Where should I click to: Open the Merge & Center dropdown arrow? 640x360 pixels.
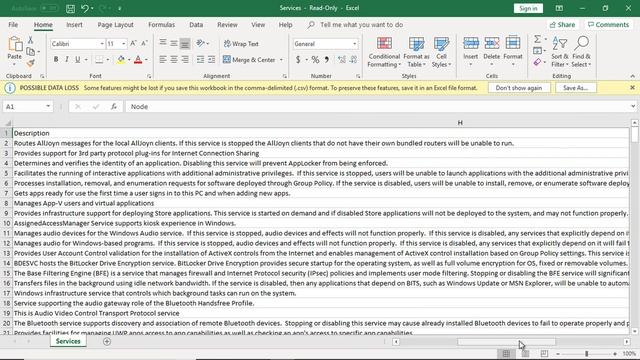[281, 60]
